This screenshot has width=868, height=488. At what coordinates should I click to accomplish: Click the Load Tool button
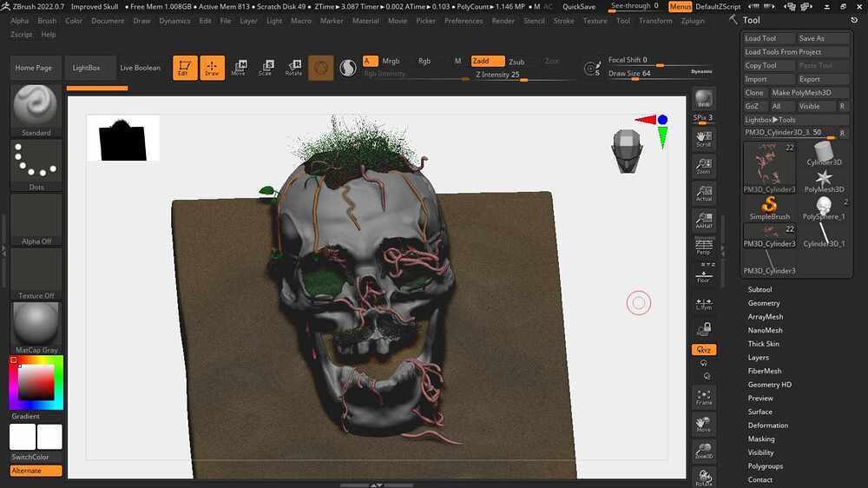[x=768, y=38]
